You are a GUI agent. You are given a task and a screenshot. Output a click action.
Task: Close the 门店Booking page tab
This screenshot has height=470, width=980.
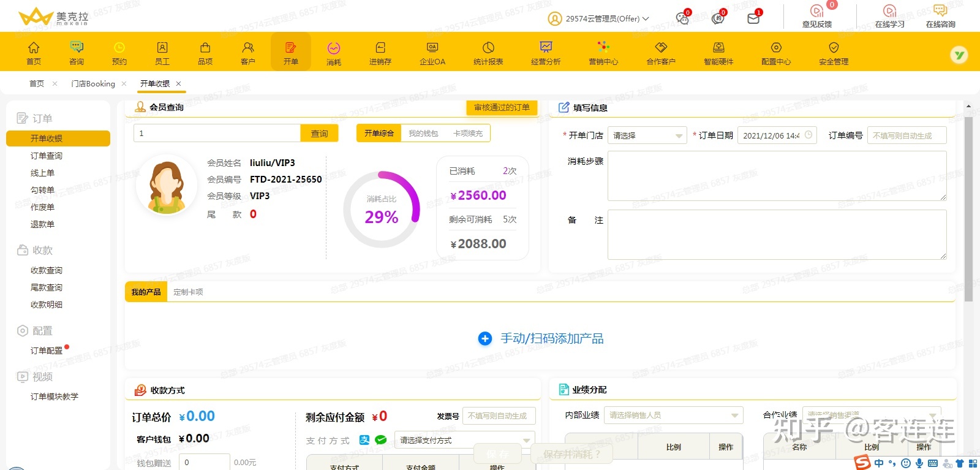(124, 83)
